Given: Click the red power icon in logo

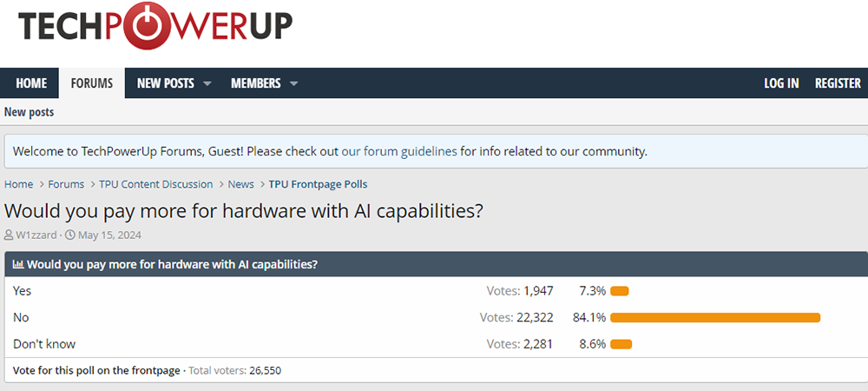Looking at the screenshot, I should click(x=138, y=25).
